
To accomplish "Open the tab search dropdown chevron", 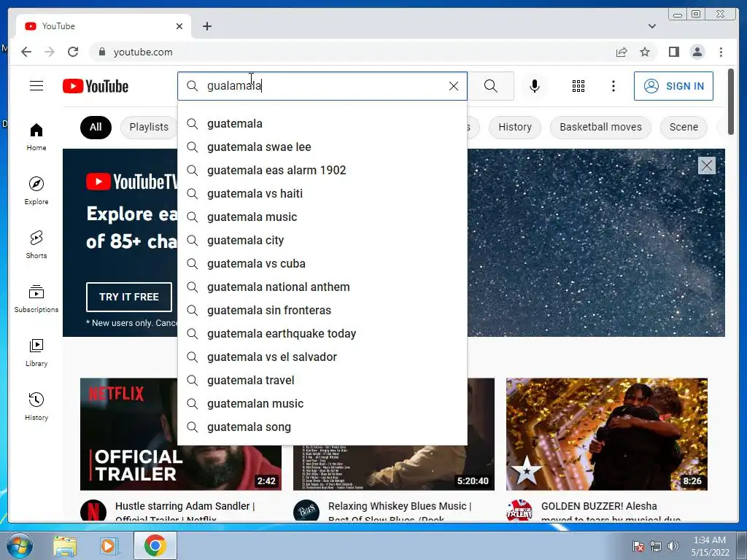I will click(x=652, y=26).
